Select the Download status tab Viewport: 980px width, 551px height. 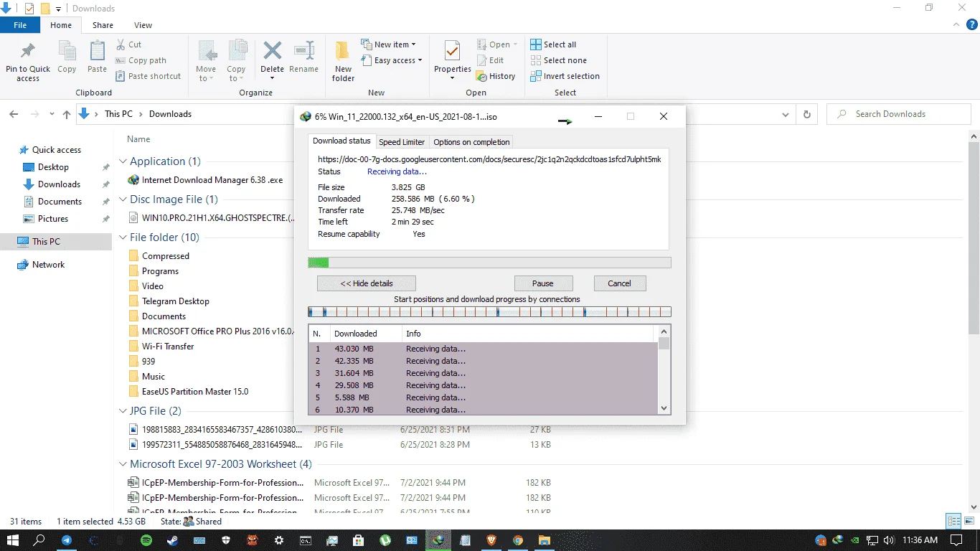pos(342,141)
